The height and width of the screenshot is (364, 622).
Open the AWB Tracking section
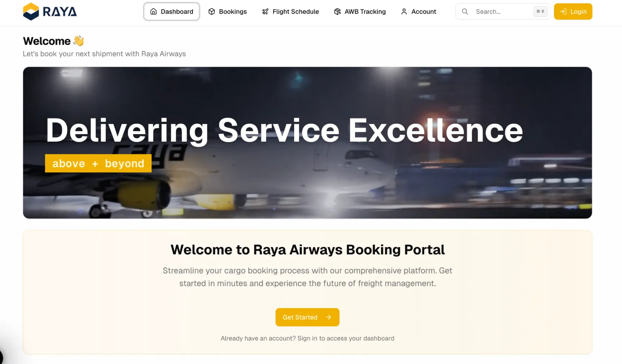pyautogui.click(x=360, y=12)
